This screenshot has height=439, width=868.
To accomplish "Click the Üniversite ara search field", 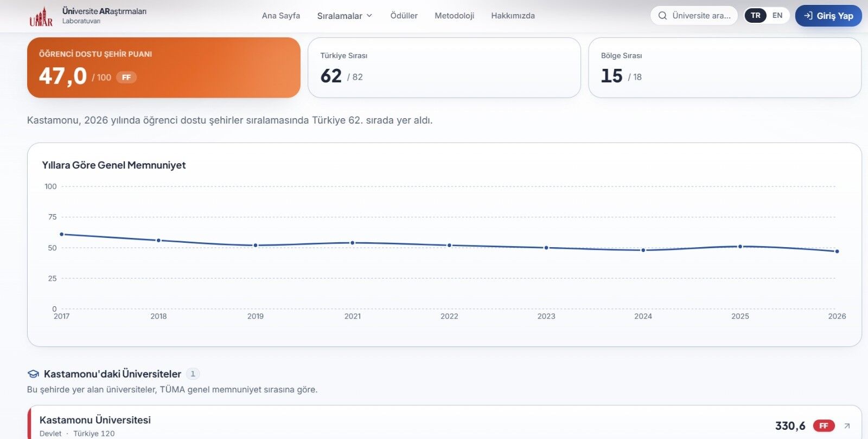I will pyautogui.click(x=694, y=16).
